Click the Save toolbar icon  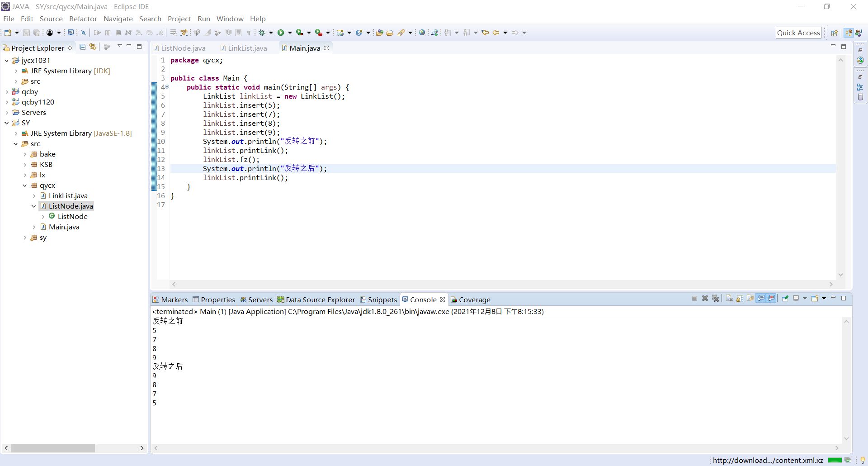pyautogui.click(x=26, y=33)
